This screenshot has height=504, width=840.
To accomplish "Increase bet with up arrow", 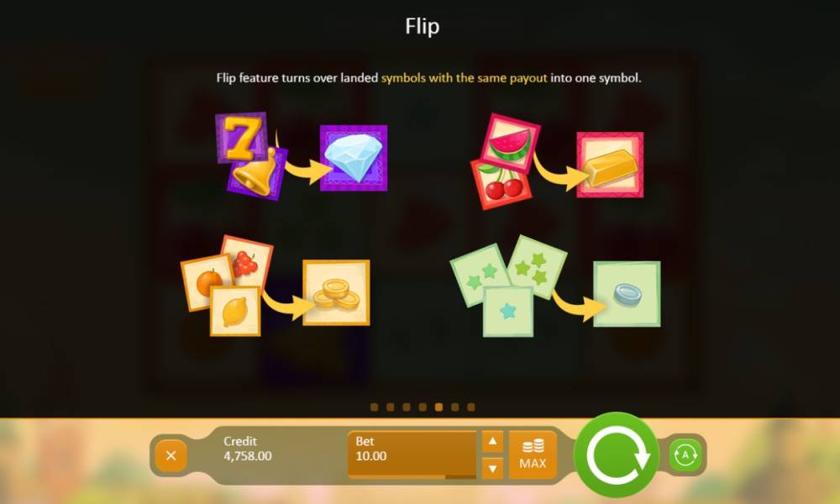I will [492, 442].
